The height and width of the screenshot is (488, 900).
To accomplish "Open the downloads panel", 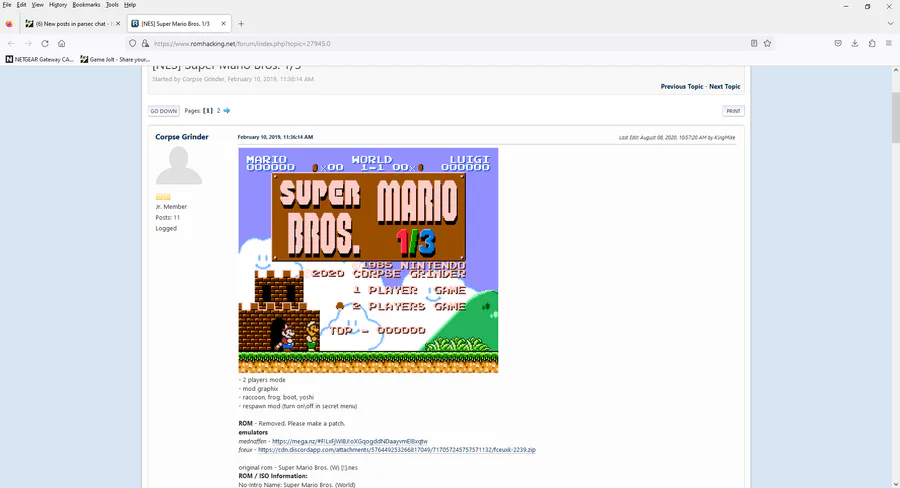I will point(855,44).
